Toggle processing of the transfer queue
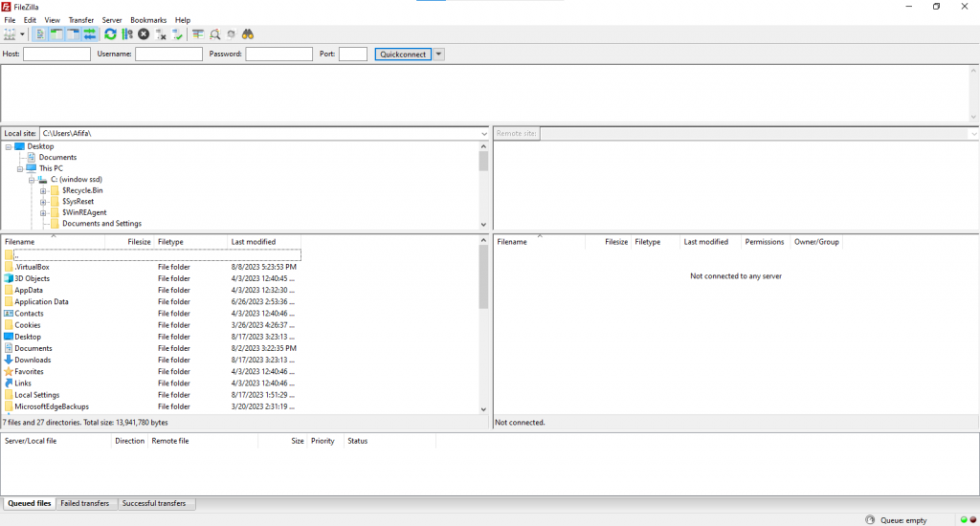The height and width of the screenshot is (526, 980). (x=127, y=34)
